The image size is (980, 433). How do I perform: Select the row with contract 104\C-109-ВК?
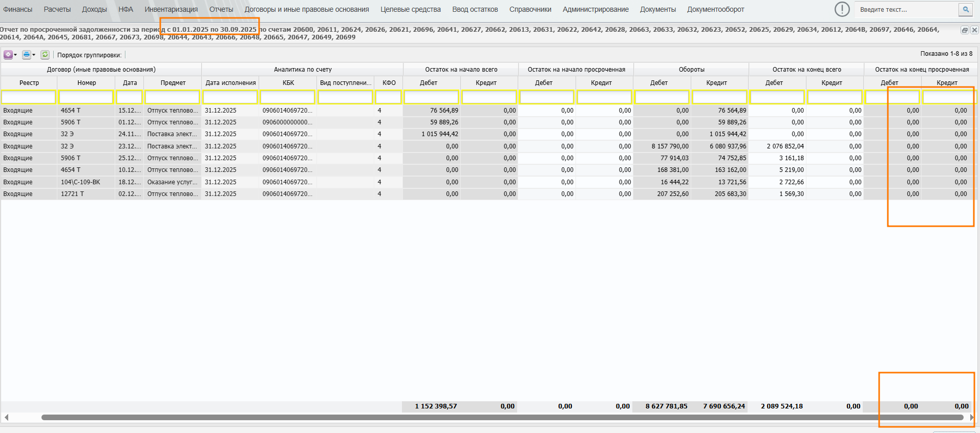[x=80, y=182]
